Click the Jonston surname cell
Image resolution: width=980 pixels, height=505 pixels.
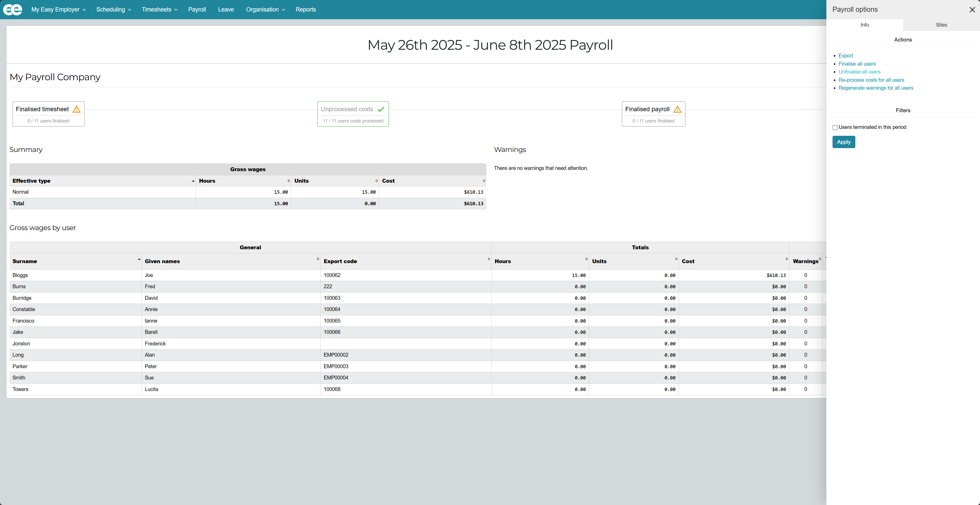click(x=75, y=344)
